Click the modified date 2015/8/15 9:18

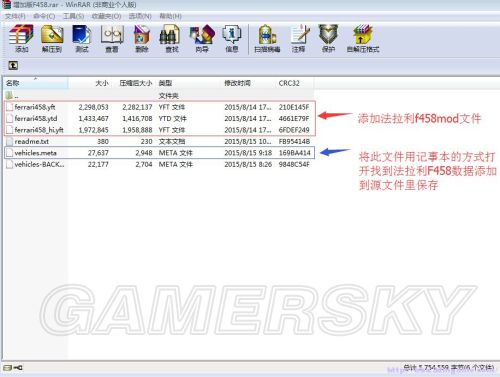[248, 153]
